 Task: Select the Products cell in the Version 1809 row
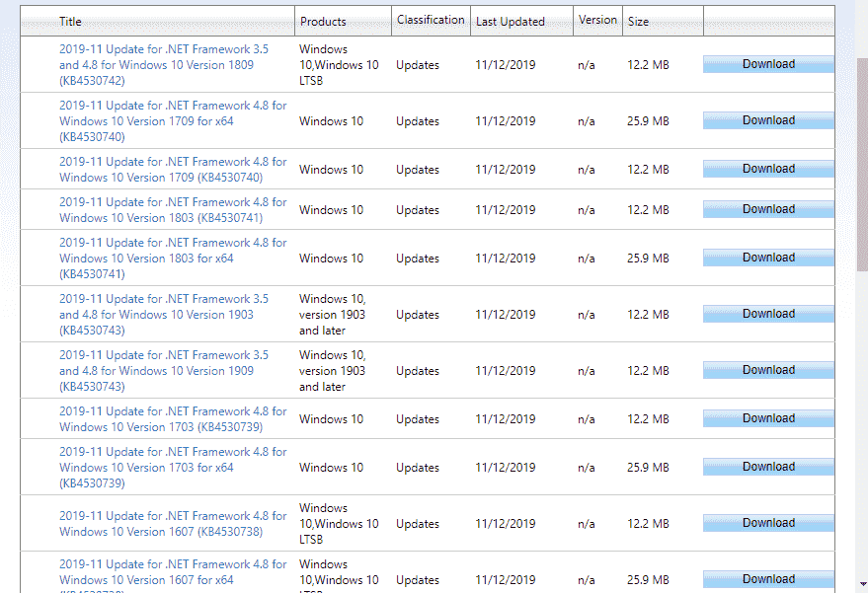click(x=339, y=65)
